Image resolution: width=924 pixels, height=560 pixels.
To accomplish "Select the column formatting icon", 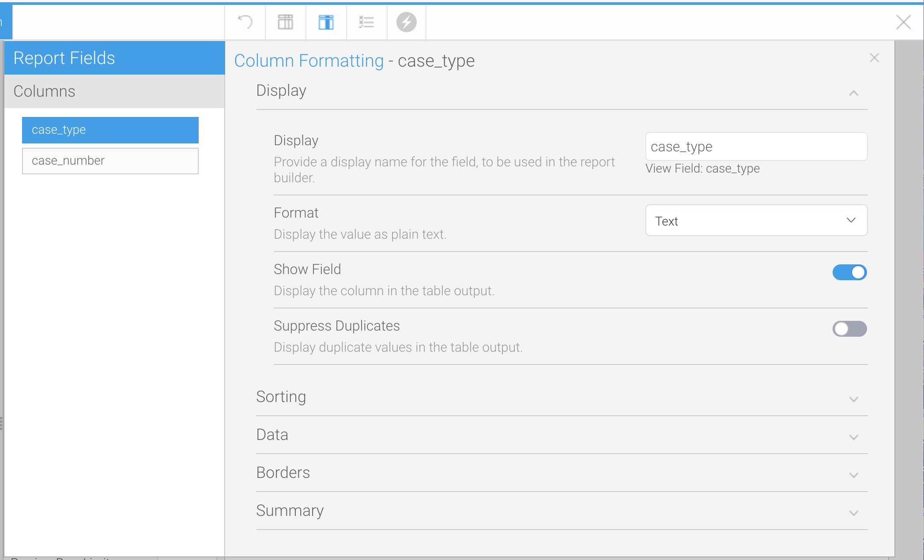I will click(x=325, y=22).
